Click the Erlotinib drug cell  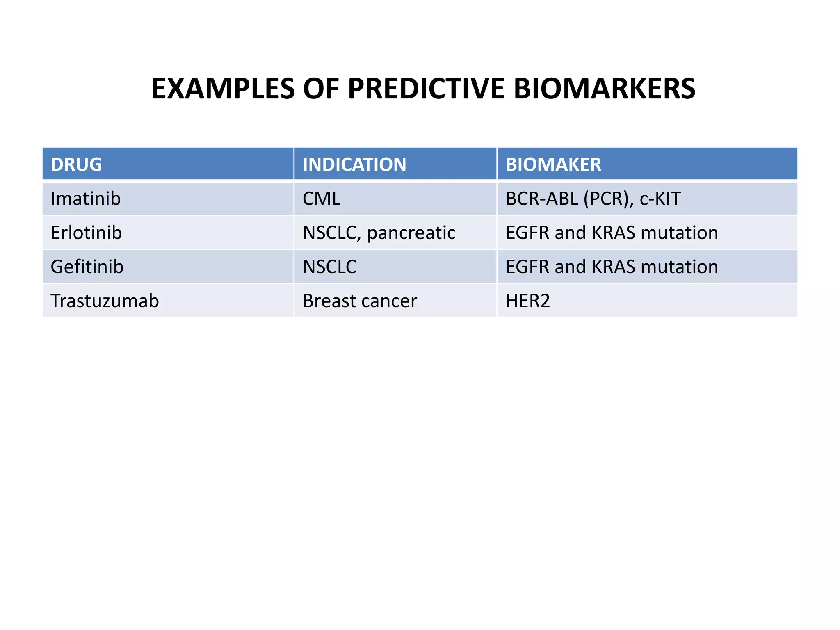[86, 233]
